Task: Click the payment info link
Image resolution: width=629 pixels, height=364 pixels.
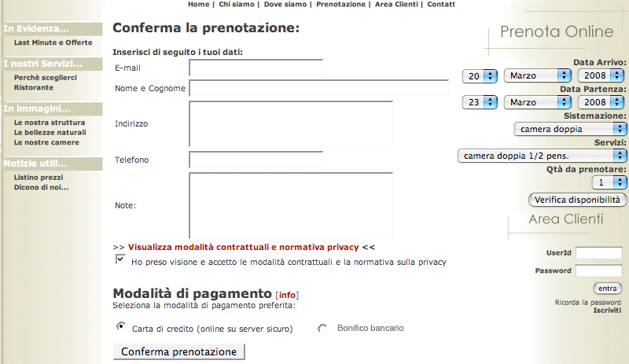Action: tap(288, 295)
